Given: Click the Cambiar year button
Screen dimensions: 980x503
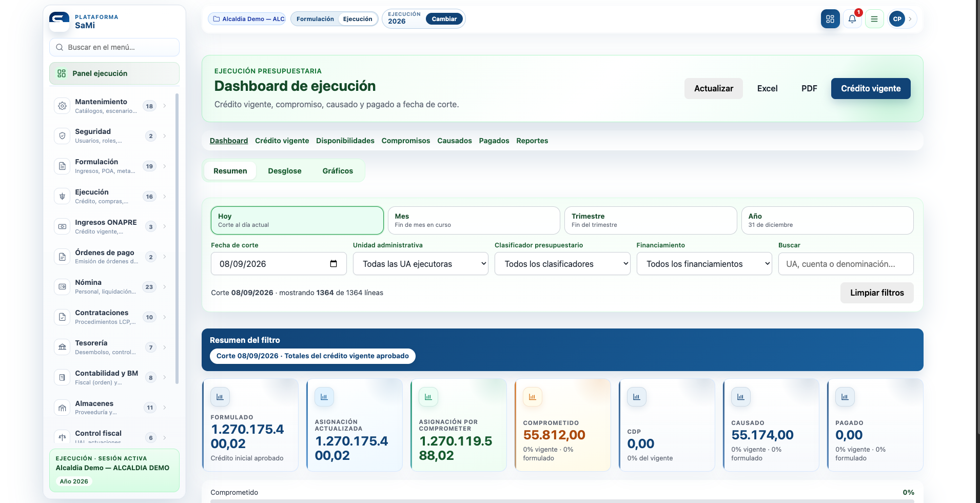Looking at the screenshot, I should tap(444, 19).
